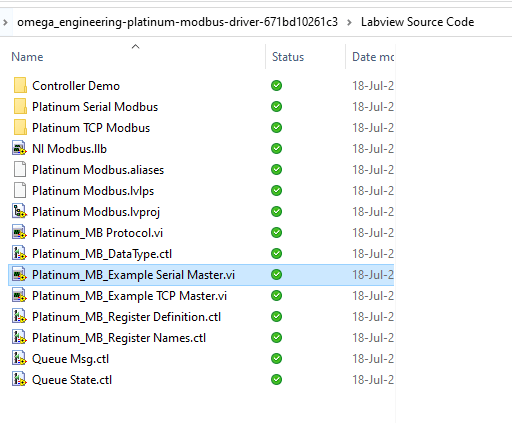512x423 pixels.
Task: Open the Platinum TCP Modbus folder icon
Action: click(x=20, y=128)
